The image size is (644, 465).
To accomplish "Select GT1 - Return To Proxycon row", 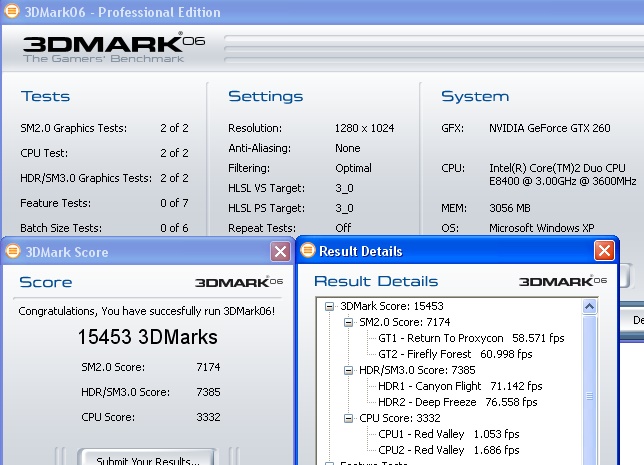I will pyautogui.click(x=471, y=338).
